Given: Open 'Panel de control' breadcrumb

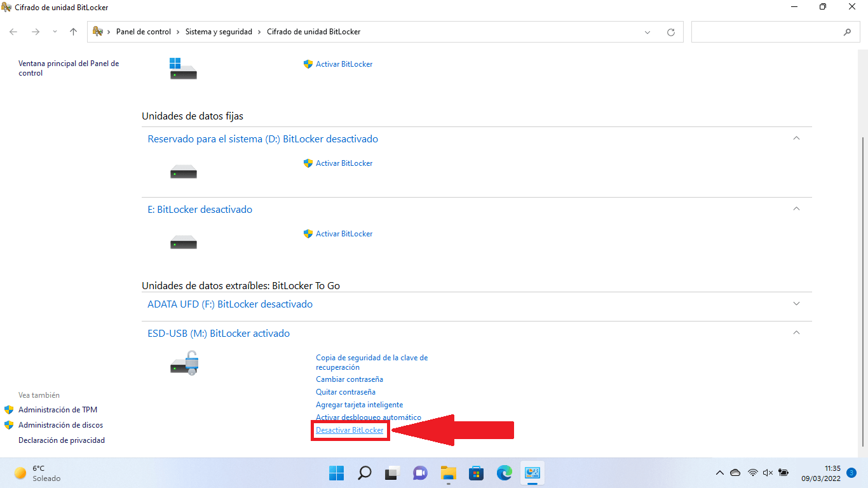Looking at the screenshot, I should pyautogui.click(x=144, y=32).
